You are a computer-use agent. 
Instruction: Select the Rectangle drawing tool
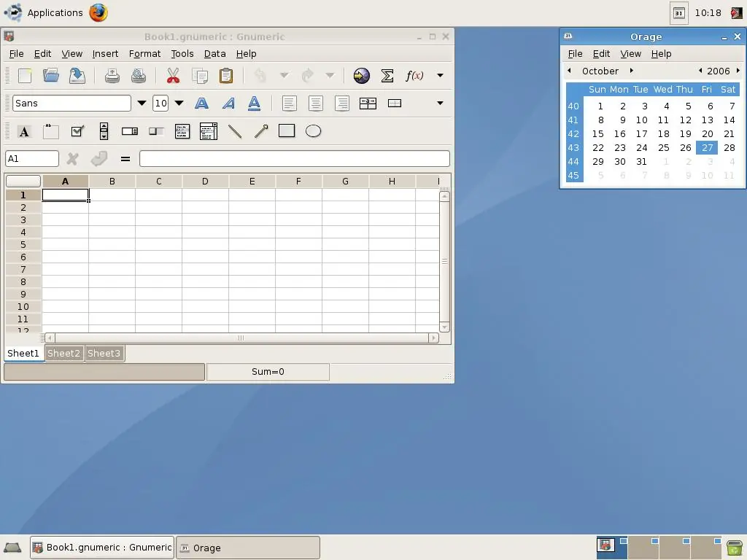click(287, 131)
